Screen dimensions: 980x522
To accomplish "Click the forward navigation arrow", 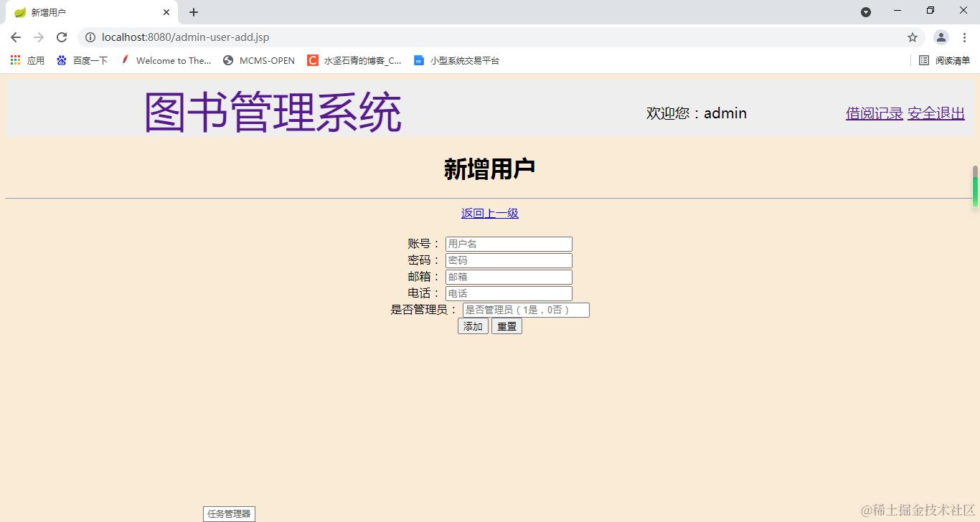I will (38, 37).
